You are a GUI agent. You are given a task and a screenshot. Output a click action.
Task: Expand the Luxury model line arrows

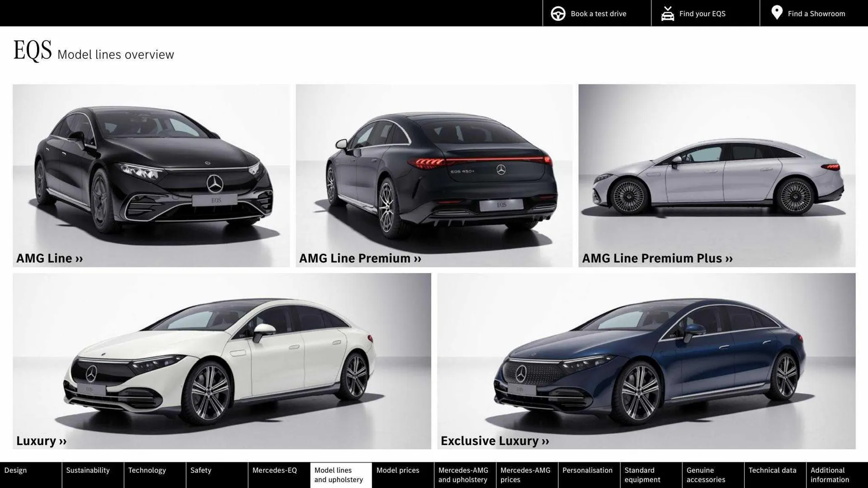[x=62, y=441]
